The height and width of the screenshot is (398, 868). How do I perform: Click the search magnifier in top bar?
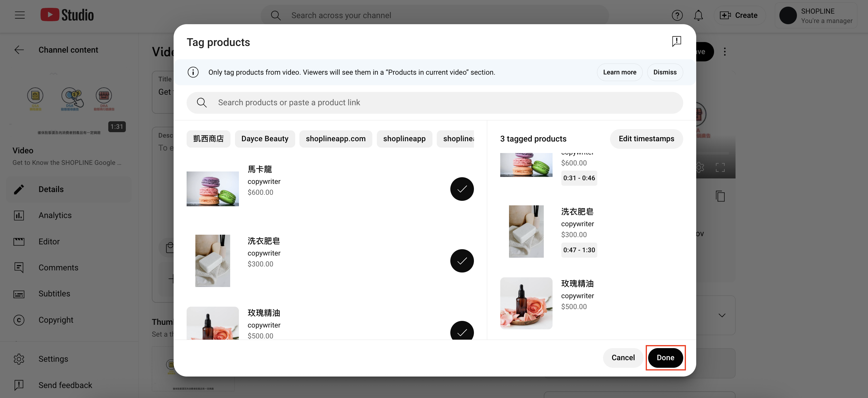[x=276, y=15]
